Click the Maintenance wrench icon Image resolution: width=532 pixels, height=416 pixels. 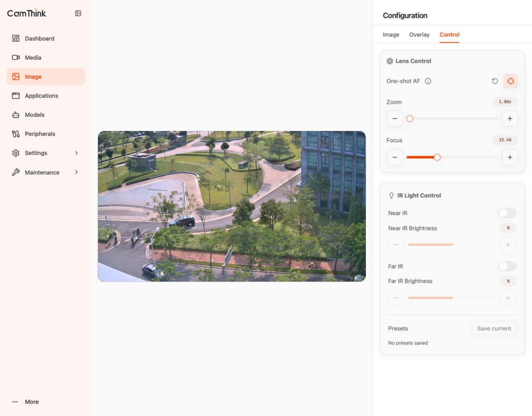[x=16, y=172]
